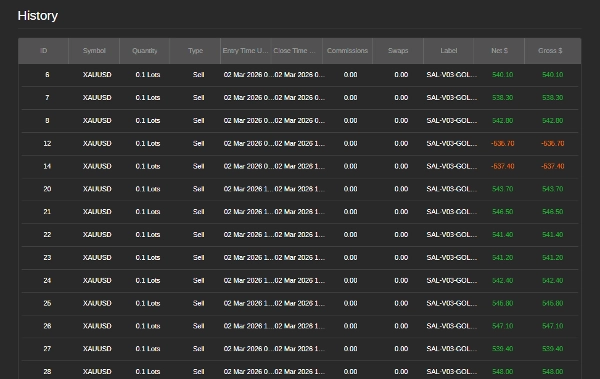The width and height of the screenshot is (600, 379).
Task: Select the trade ID 23 cell
Action: [x=47, y=258]
